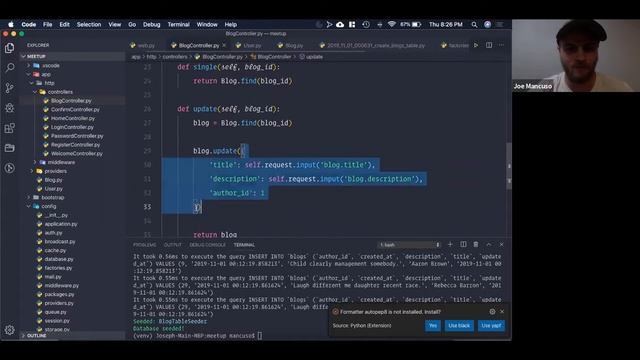Image resolution: width=640 pixels, height=360 pixels.
Task: Open the Debug menu
Action: 151,24
